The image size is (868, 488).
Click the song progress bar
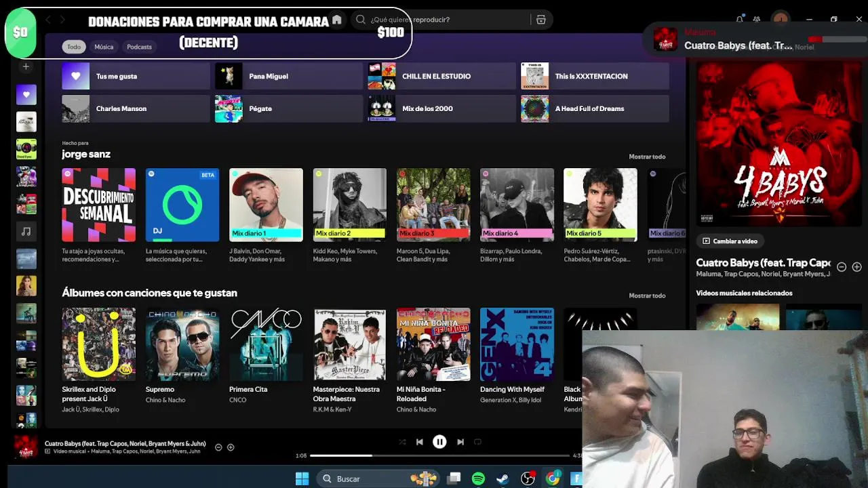439,455
